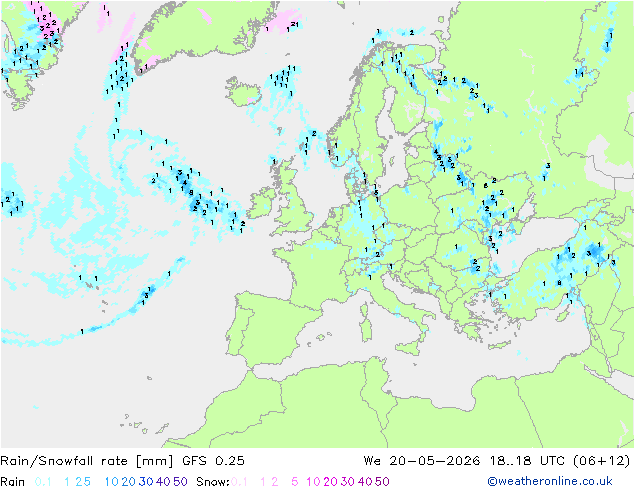Click the date text "We 20-05-2026"
The width and height of the screenshot is (634, 490).
422,461
